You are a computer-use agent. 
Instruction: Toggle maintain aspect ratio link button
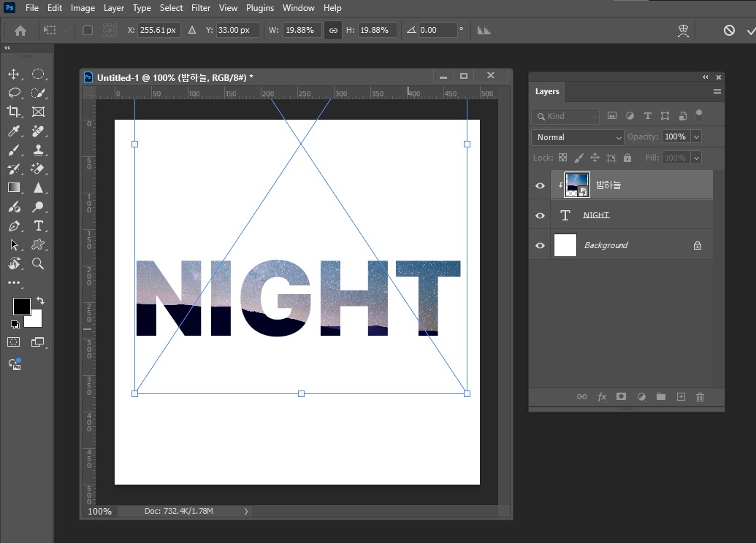[333, 31]
